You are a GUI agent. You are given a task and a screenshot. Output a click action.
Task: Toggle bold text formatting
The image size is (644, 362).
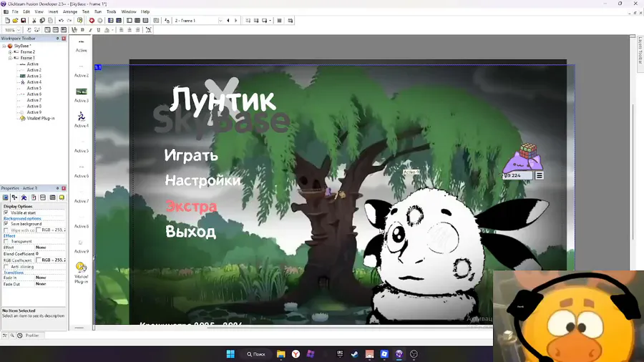click(82, 30)
